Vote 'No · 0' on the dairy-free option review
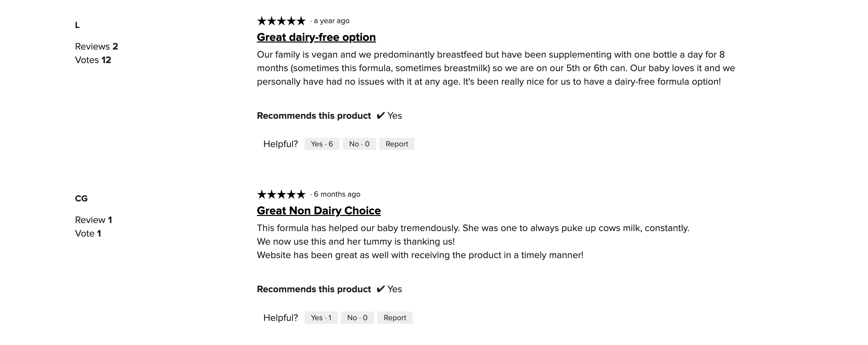The image size is (868, 345). click(359, 144)
